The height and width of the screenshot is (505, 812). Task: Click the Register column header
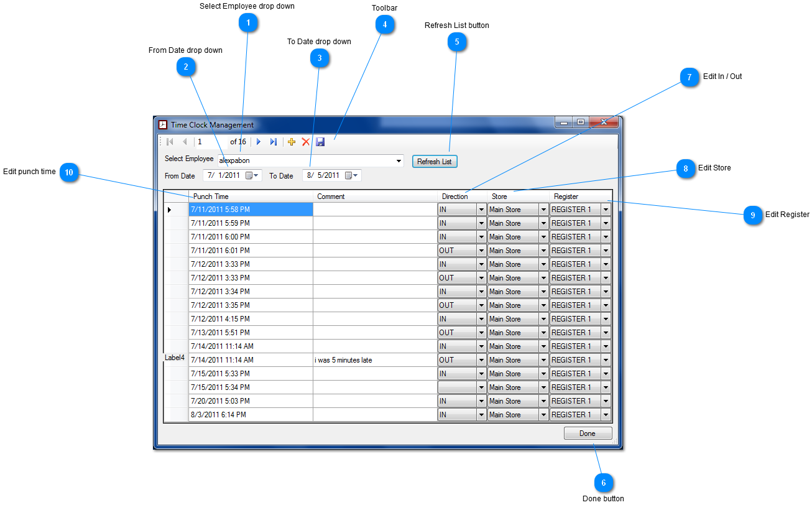pyautogui.click(x=580, y=197)
